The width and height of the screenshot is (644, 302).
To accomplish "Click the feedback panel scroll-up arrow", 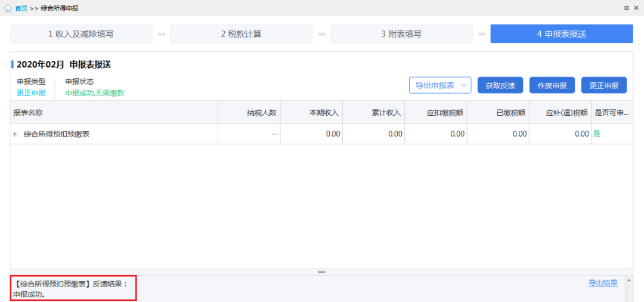I will pyautogui.click(x=629, y=281).
